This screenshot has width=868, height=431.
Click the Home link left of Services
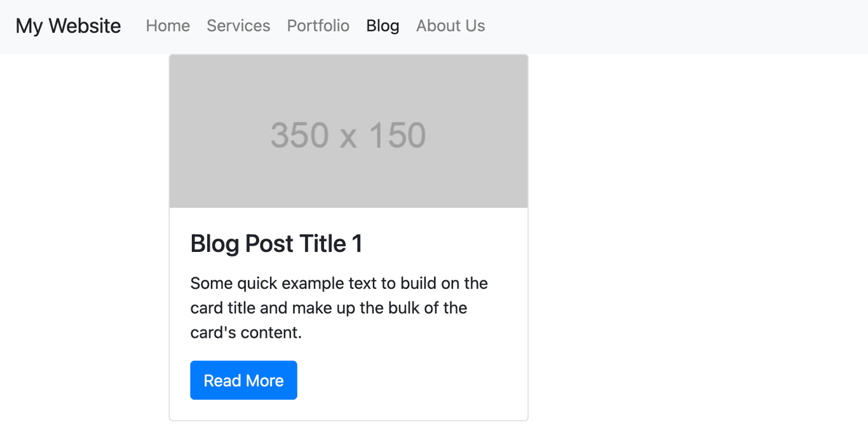click(167, 26)
